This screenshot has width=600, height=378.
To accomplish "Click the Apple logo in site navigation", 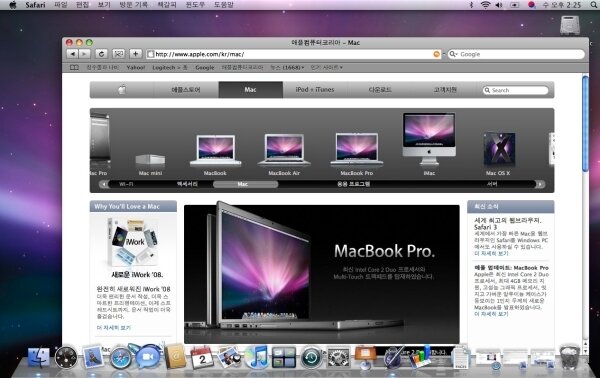I will 122,90.
